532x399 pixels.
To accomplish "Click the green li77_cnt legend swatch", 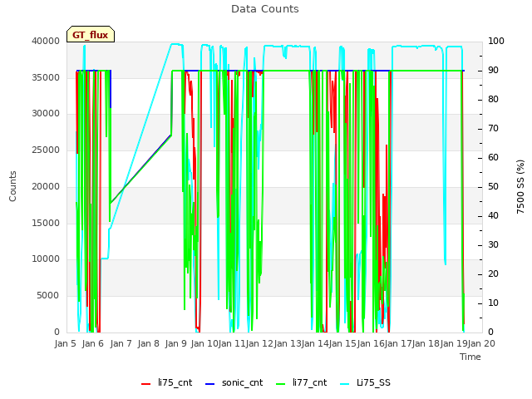I will pyautogui.click(x=281, y=384).
